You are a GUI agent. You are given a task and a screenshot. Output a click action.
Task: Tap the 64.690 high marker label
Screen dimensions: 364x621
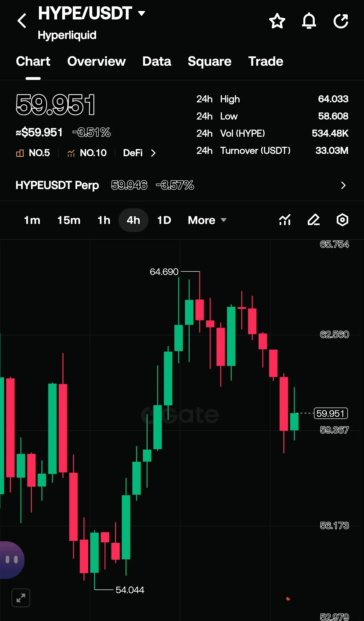[x=164, y=272]
